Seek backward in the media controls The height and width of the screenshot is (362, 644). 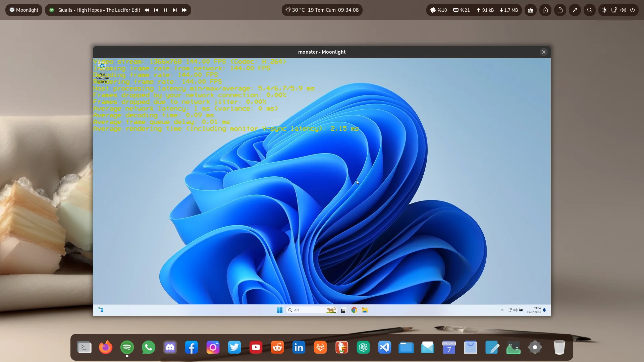click(147, 10)
